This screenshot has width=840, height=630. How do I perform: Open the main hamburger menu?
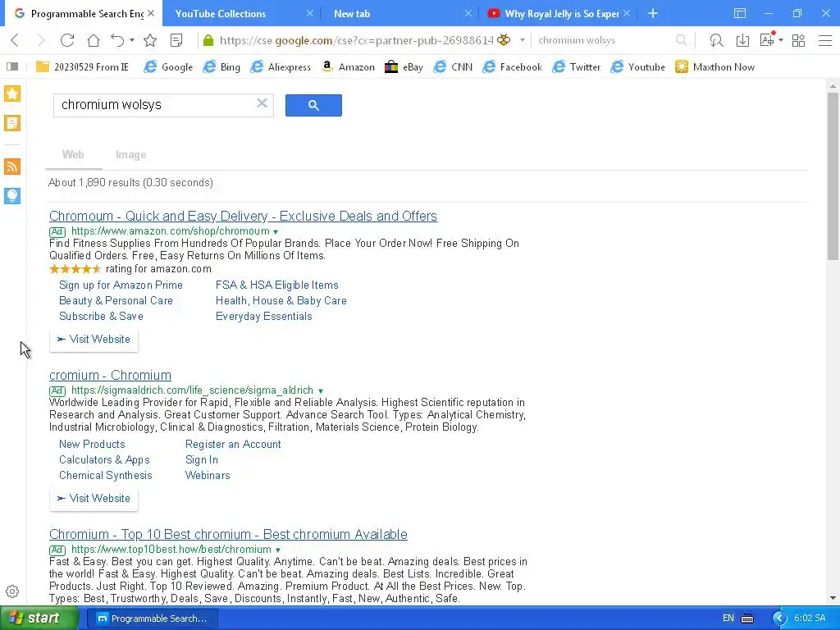click(825, 40)
